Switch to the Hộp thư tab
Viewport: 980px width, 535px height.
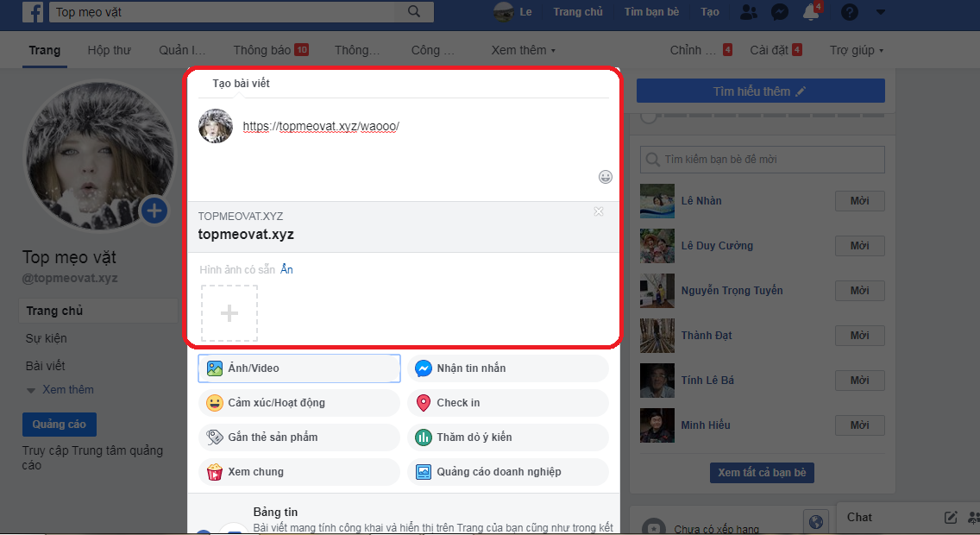(109, 50)
